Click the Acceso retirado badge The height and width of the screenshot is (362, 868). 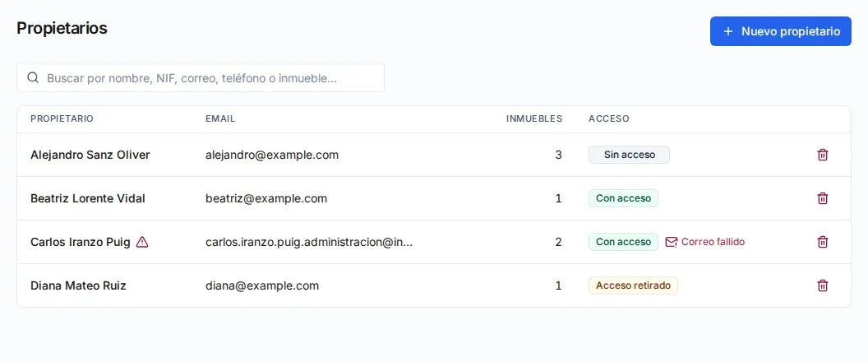tap(633, 285)
